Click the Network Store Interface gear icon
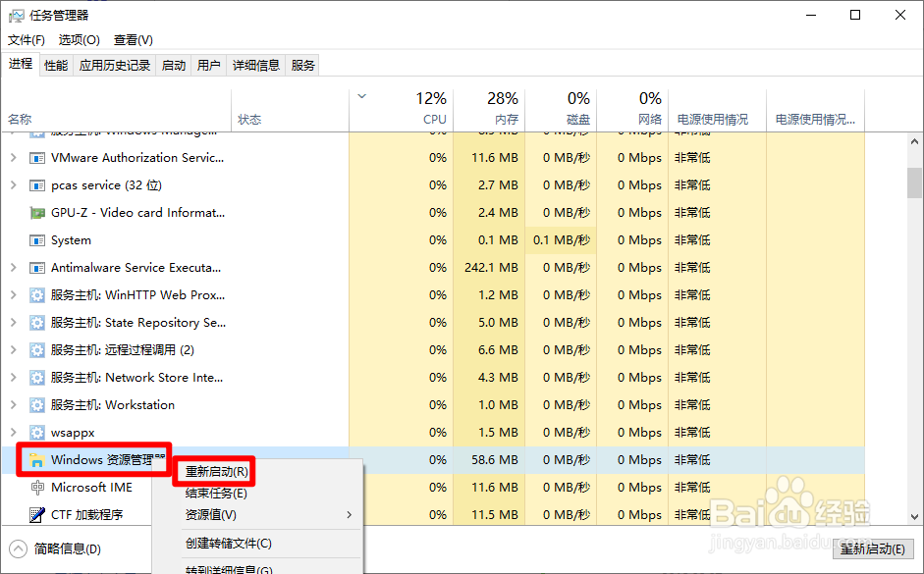924x574 pixels. pyautogui.click(x=37, y=378)
